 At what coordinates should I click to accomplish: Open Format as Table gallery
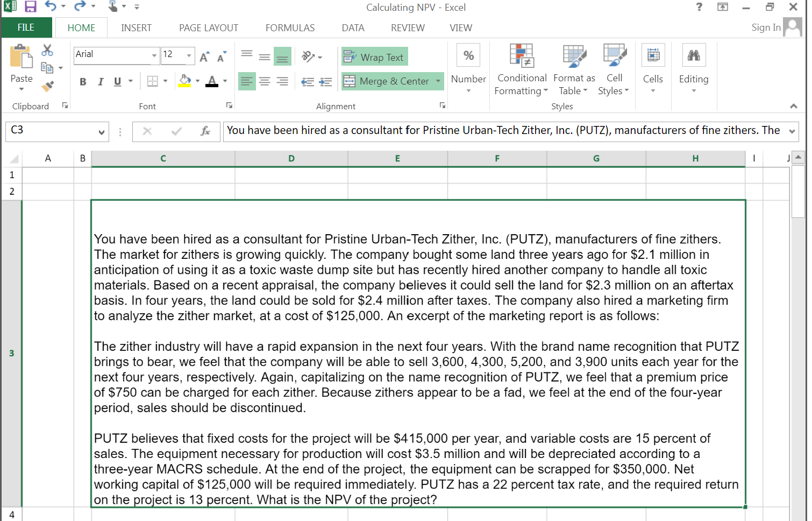point(574,70)
